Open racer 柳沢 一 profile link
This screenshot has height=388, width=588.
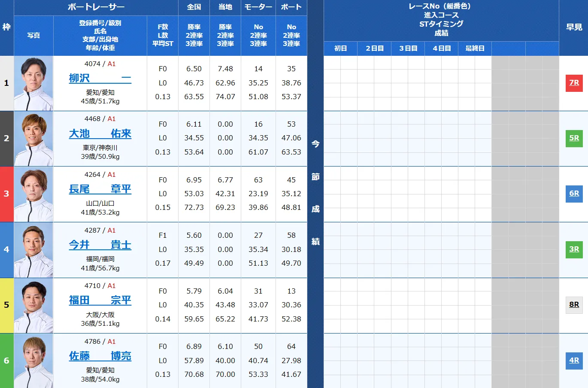pos(100,79)
